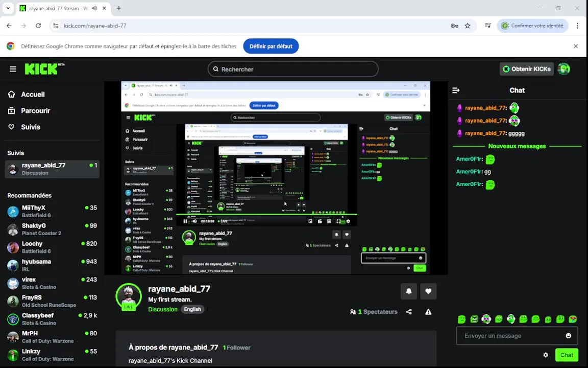Open a new browser tab
This screenshot has width=588, height=368.
point(119,8)
